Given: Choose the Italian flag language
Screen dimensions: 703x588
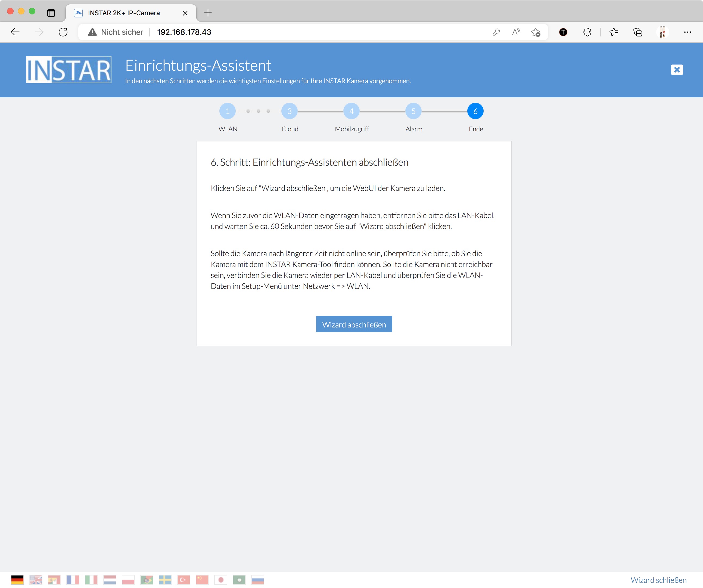Looking at the screenshot, I should pyautogui.click(x=91, y=580).
